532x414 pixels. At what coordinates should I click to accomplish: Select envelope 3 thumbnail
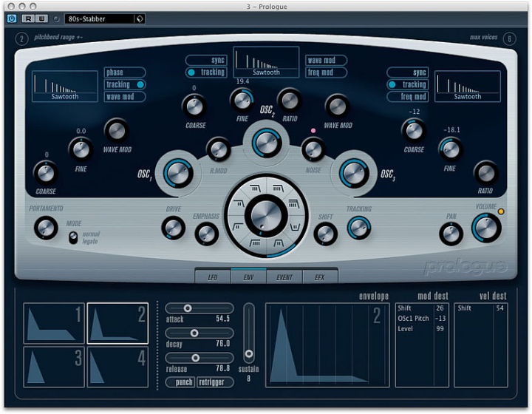[x=54, y=367]
